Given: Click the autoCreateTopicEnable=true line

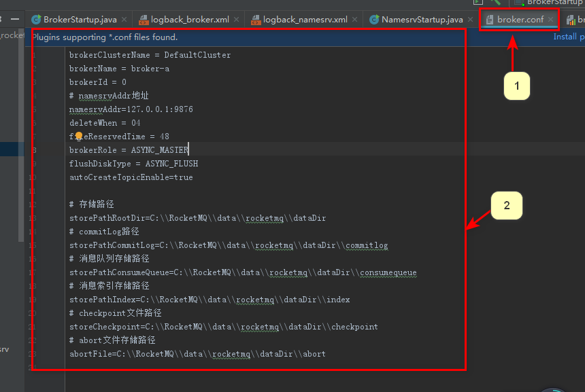Looking at the screenshot, I should (131, 177).
